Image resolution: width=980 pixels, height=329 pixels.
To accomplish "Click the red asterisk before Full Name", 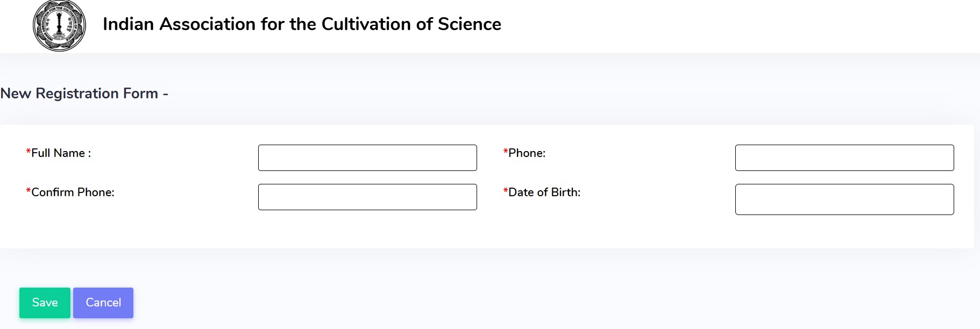I will pos(29,152).
